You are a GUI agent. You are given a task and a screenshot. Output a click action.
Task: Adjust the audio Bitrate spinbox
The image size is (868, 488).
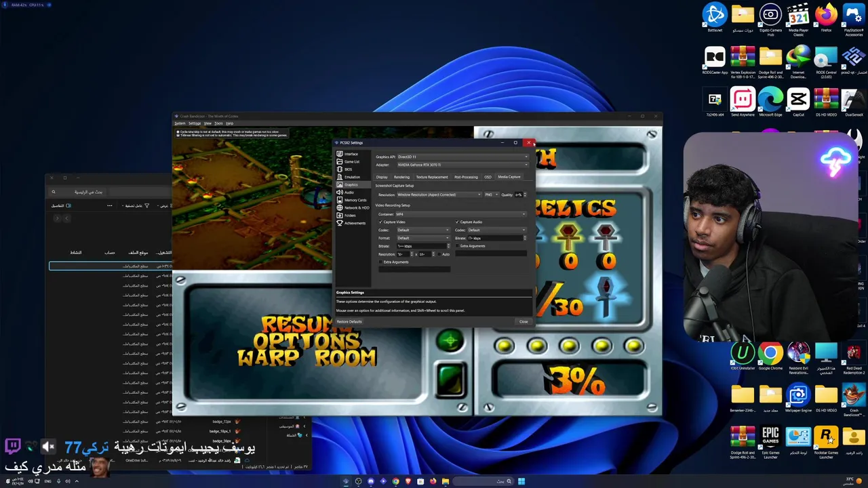pyautogui.click(x=497, y=238)
